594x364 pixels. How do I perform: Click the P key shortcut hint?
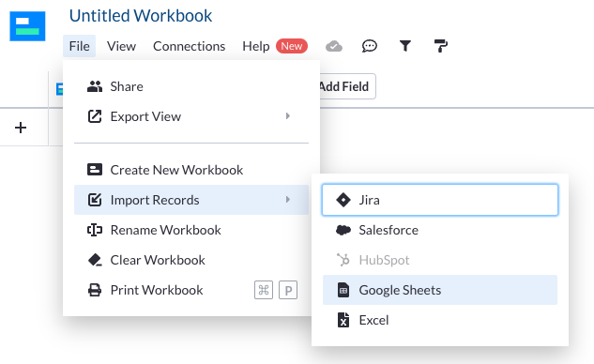click(x=288, y=290)
